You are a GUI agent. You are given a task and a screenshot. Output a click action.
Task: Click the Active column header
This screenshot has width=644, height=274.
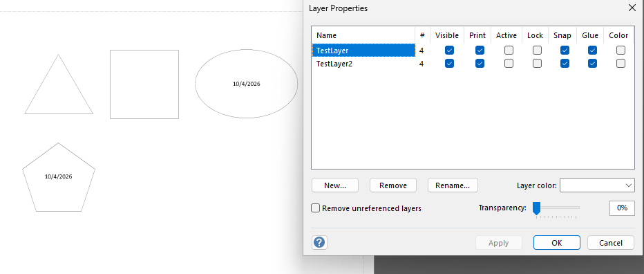point(506,35)
